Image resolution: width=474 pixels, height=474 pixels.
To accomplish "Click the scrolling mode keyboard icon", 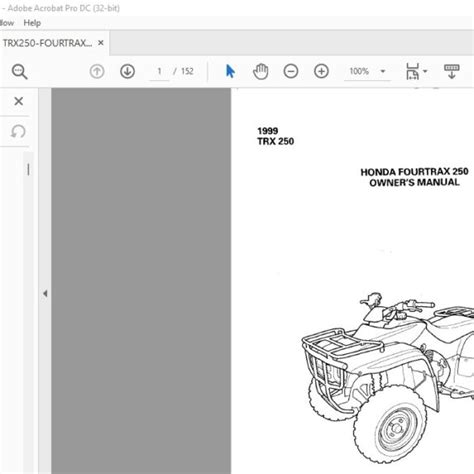I will (x=452, y=71).
